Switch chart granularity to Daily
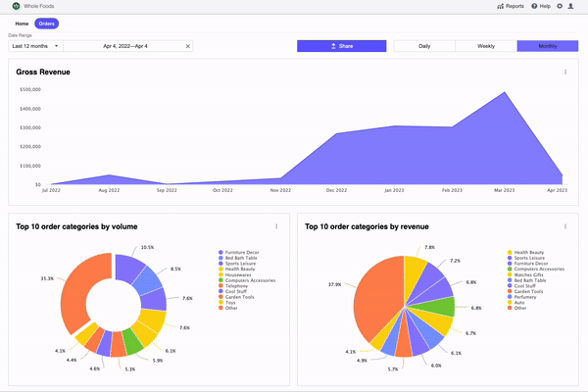The image size is (588, 392). point(424,46)
